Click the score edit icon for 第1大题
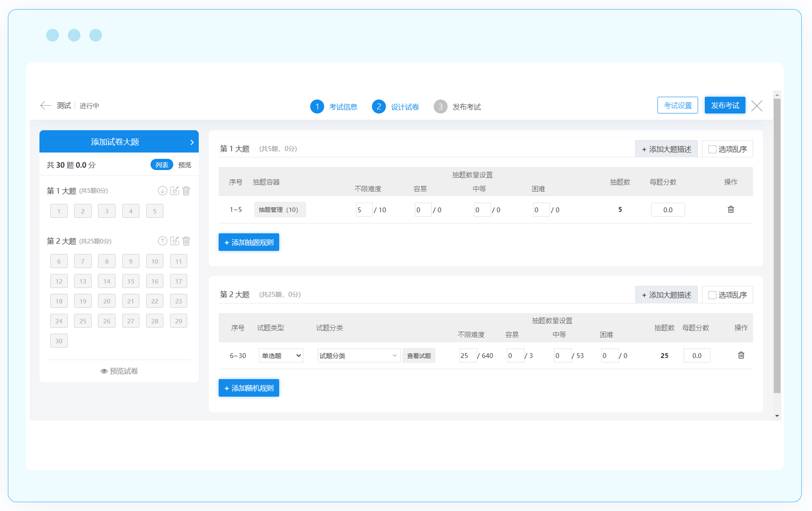Viewport: 812px width, 511px height. 174,191
